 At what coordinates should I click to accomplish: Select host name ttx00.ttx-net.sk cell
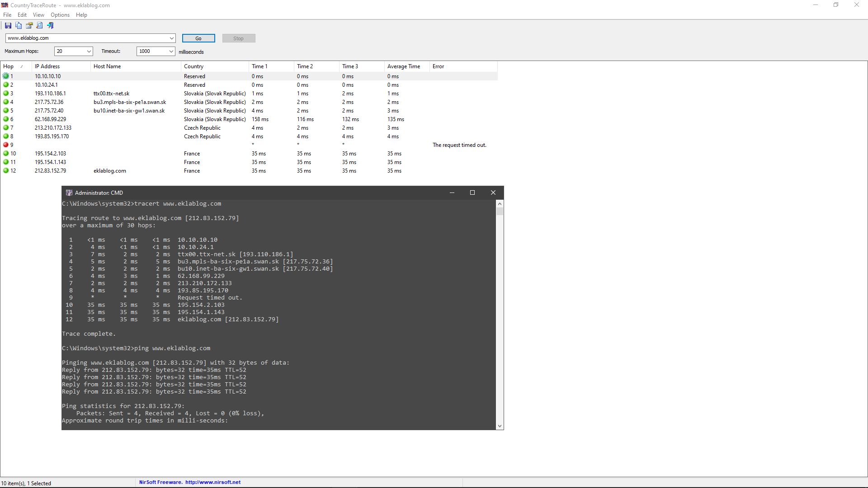pos(111,94)
